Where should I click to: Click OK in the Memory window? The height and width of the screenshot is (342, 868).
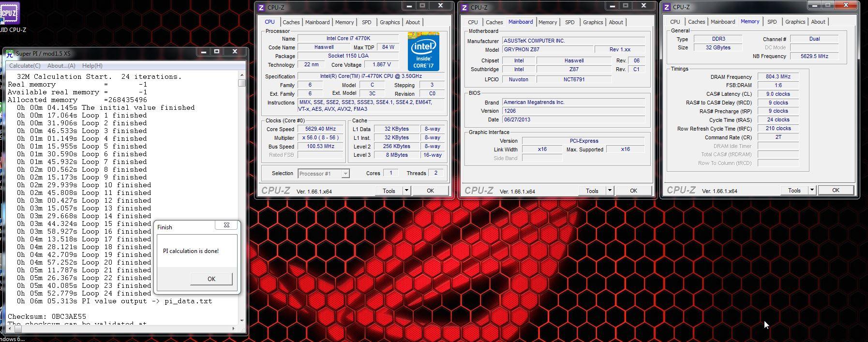(x=836, y=190)
